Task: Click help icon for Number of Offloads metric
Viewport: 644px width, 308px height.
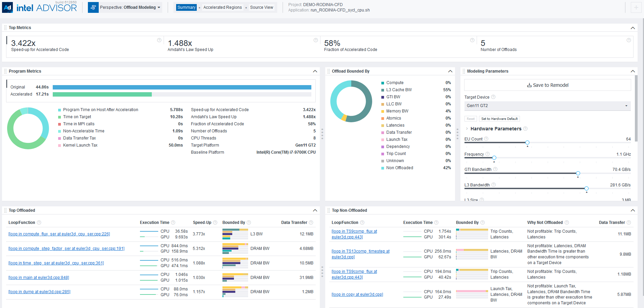Action: (629, 40)
